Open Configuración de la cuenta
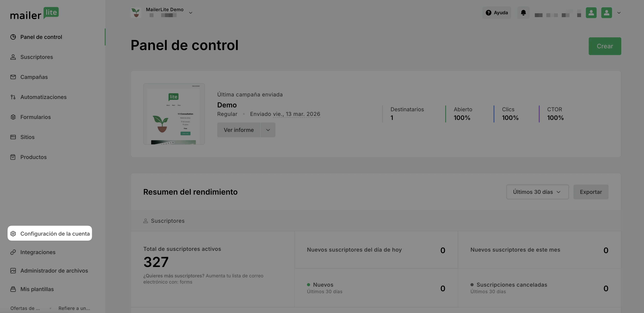The image size is (644, 313). (50, 233)
